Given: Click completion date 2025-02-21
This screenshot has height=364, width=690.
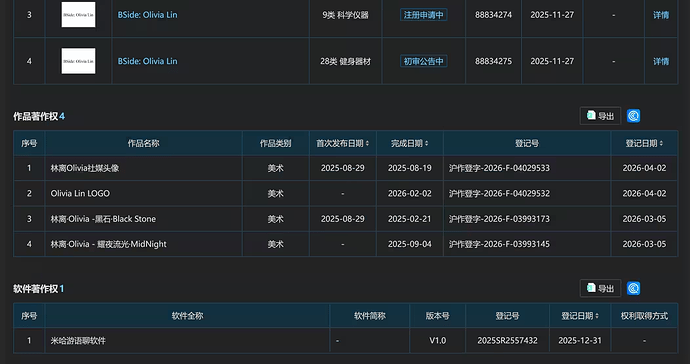Looking at the screenshot, I should click(410, 219).
